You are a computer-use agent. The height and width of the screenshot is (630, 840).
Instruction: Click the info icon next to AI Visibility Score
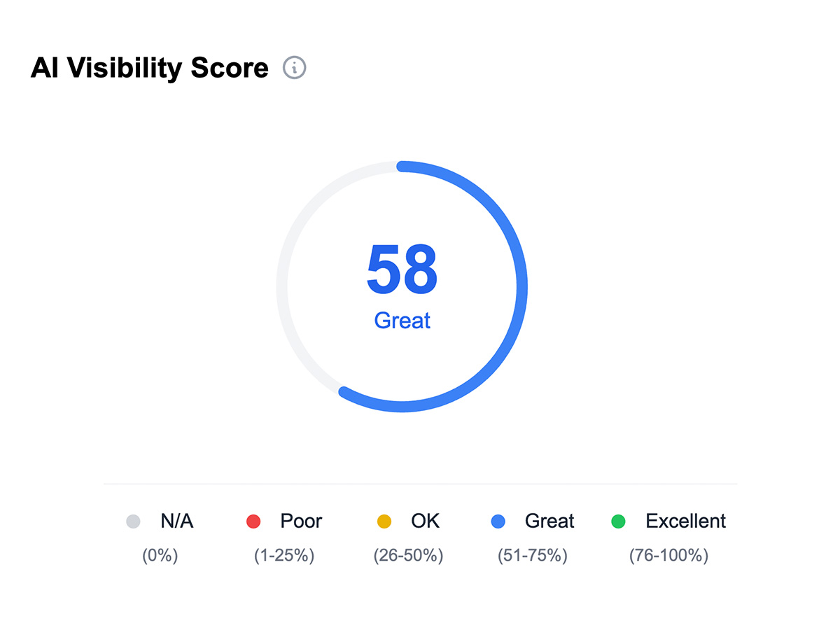pyautogui.click(x=295, y=67)
